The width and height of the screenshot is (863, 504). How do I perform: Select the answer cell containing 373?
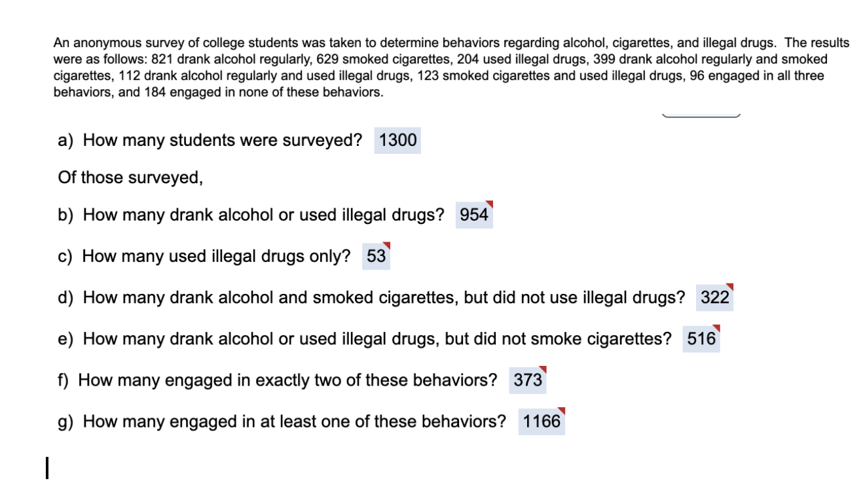click(x=528, y=380)
